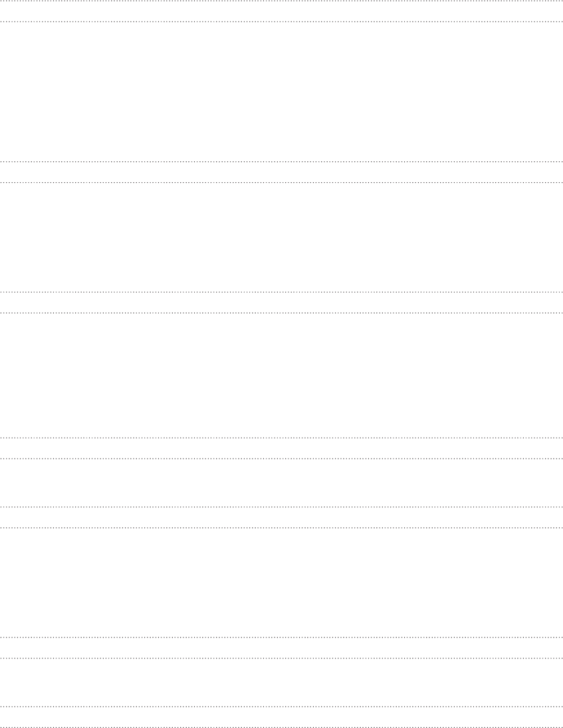This screenshot has width=563, height=728.
Task: Click the eighth dotted line from top
Action: tap(281, 459)
